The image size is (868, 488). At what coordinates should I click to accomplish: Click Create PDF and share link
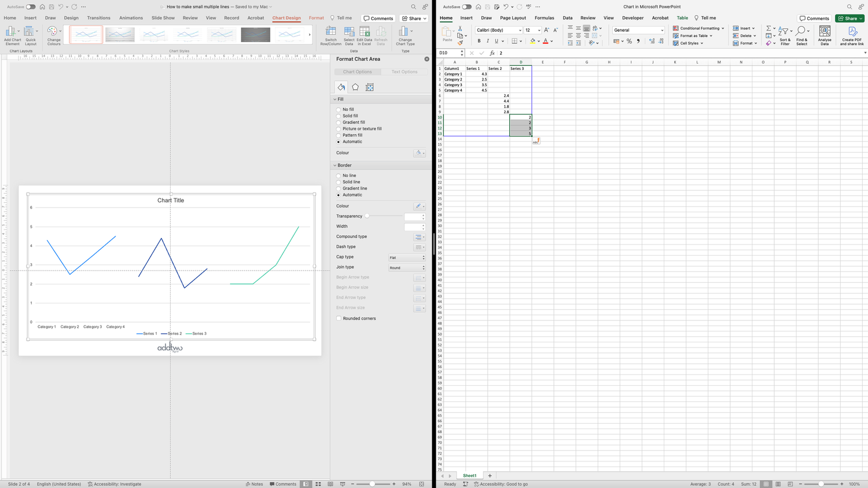(x=852, y=36)
